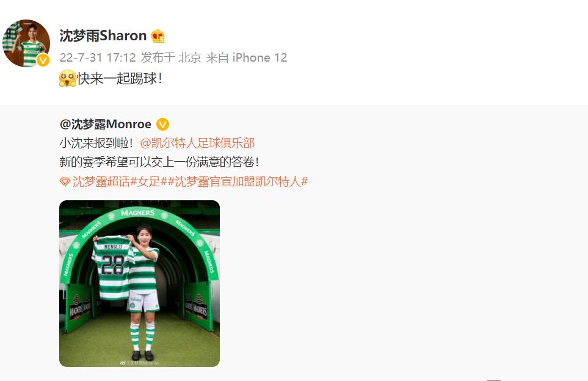This screenshot has height=381, width=588.
Task: Click the orange verified badge on the avatar
Action: coord(43,60)
